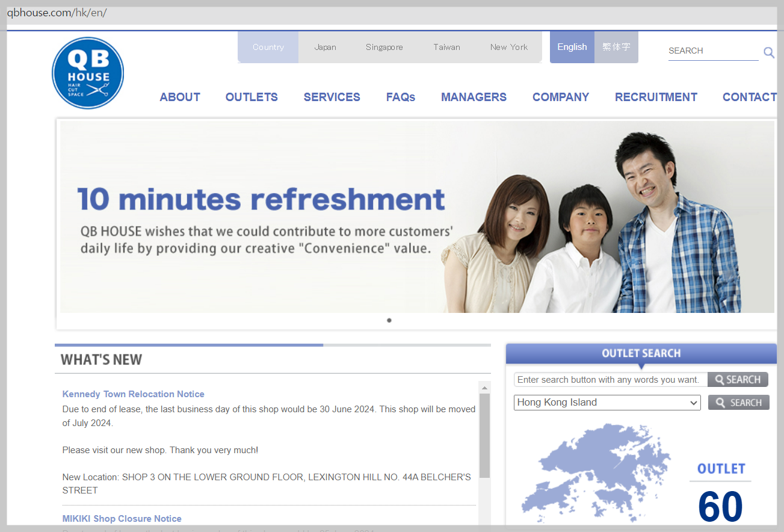Open the OUTLETS menu
This screenshot has width=784, height=532.
click(x=252, y=97)
